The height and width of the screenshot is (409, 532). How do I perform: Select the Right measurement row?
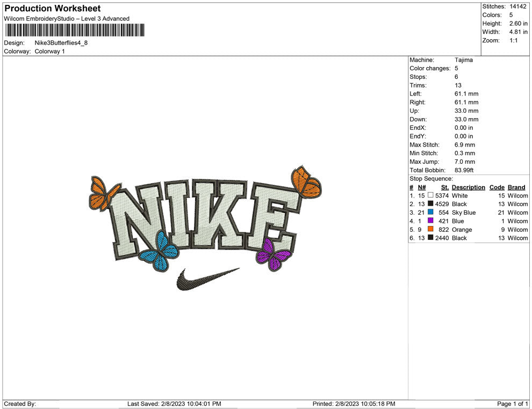(444, 103)
